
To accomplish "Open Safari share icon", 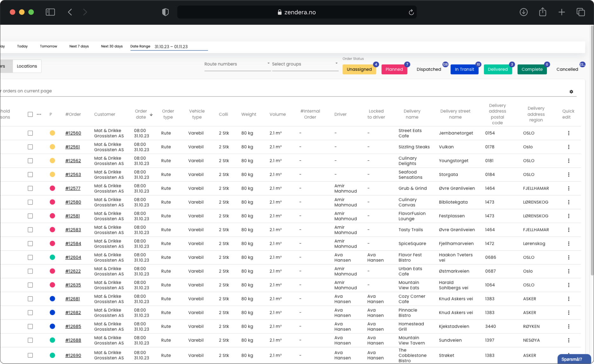I will click(543, 12).
